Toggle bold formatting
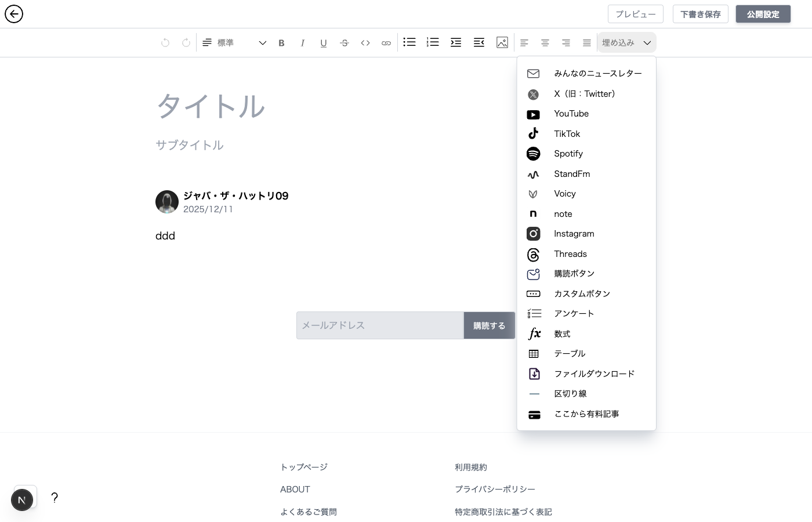Screen dimensions: 812x522 281,43
